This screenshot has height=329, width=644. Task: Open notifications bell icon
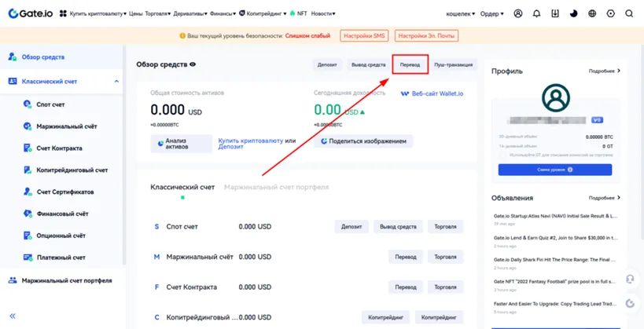click(x=536, y=13)
